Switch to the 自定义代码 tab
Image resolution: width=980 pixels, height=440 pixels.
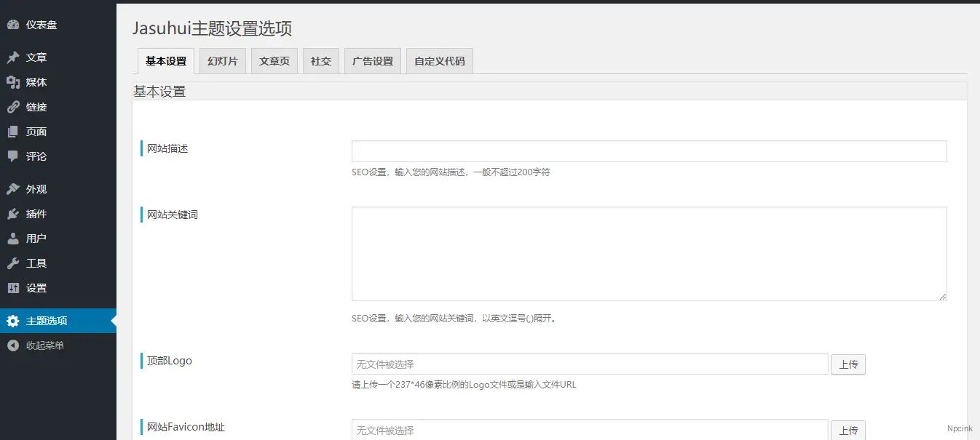tap(439, 61)
